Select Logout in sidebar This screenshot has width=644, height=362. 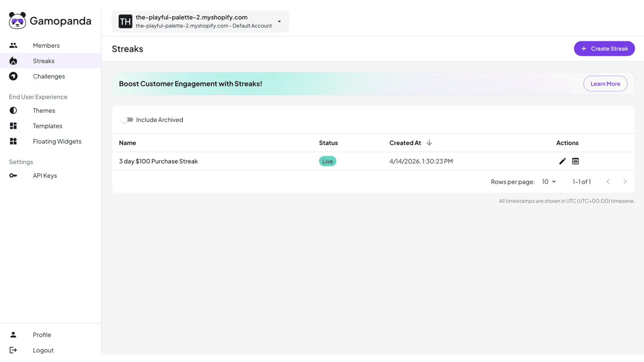pyautogui.click(x=50, y=350)
